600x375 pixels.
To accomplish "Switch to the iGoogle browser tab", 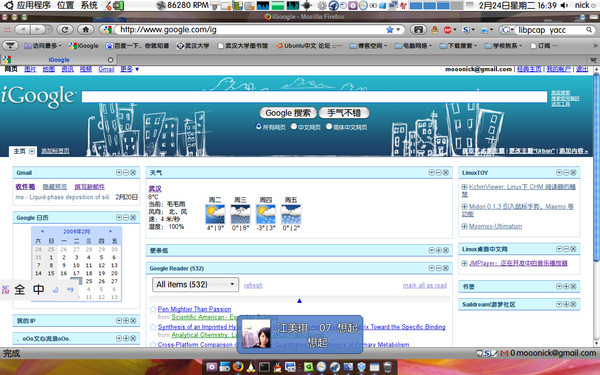I will coord(59,60).
